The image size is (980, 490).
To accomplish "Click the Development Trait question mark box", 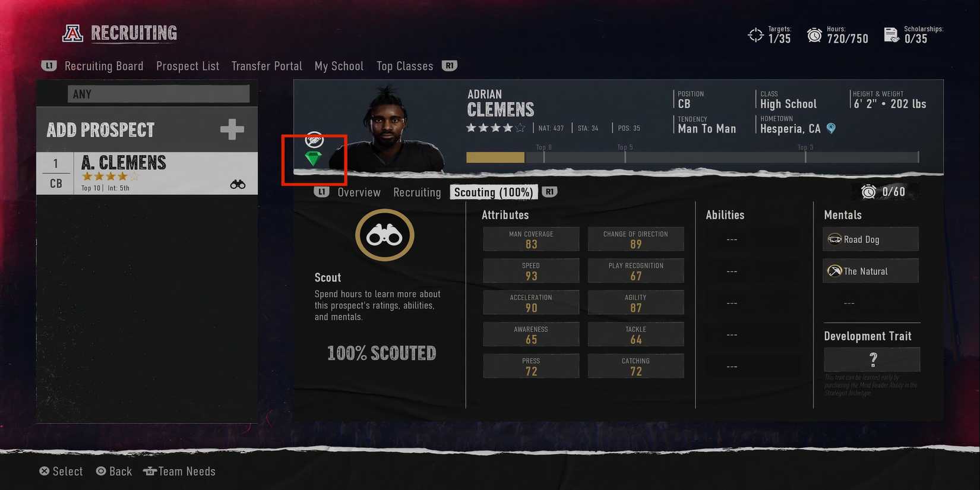I will click(872, 359).
